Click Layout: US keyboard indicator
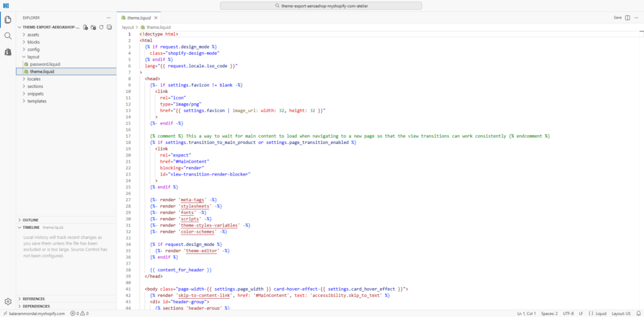 pyautogui.click(x=621, y=313)
